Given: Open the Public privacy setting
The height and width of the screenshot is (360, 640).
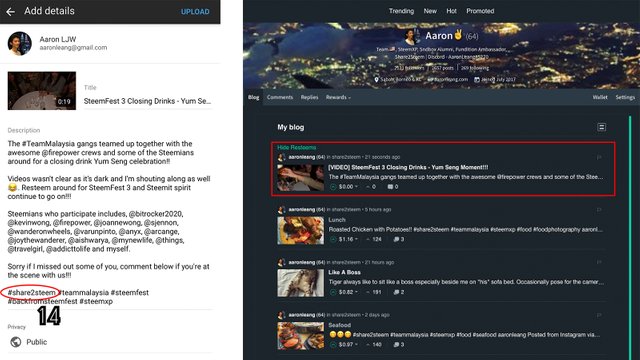Looking at the screenshot, I should [37, 342].
